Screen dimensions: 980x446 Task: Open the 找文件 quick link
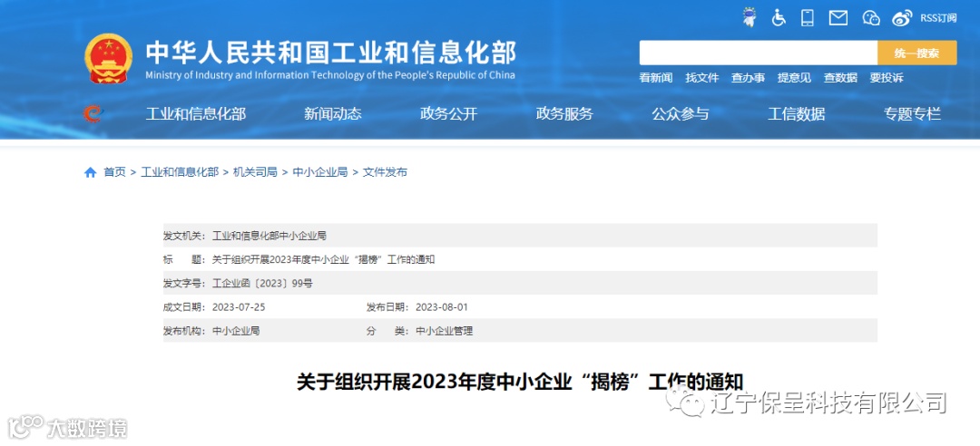[x=701, y=78]
